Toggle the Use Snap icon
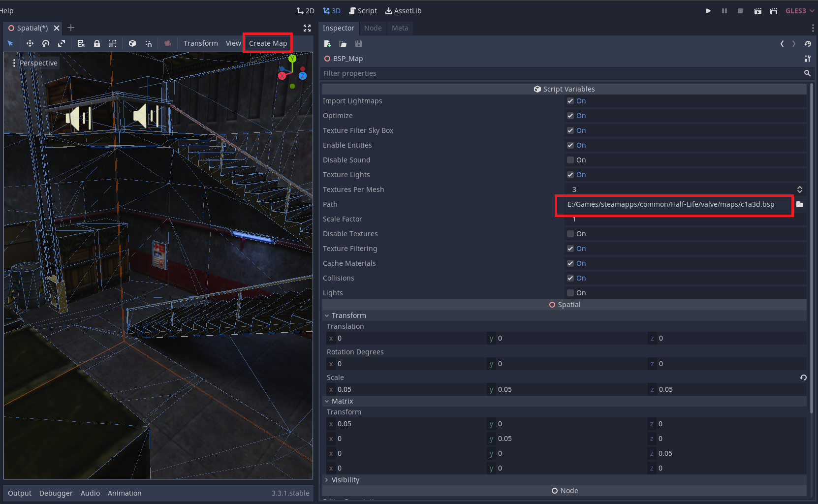Image resolution: width=818 pixels, height=504 pixels. click(148, 43)
